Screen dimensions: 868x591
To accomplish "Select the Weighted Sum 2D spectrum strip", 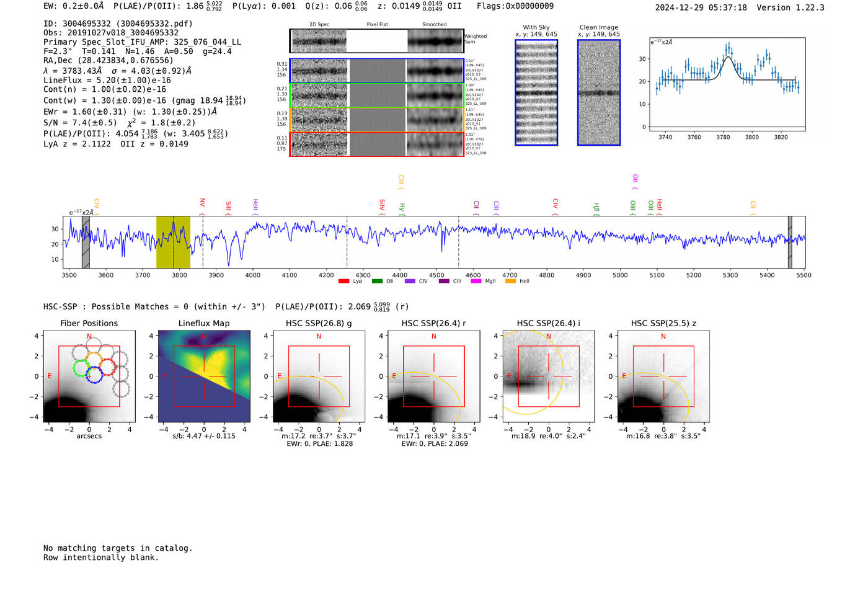I will coord(377,41).
